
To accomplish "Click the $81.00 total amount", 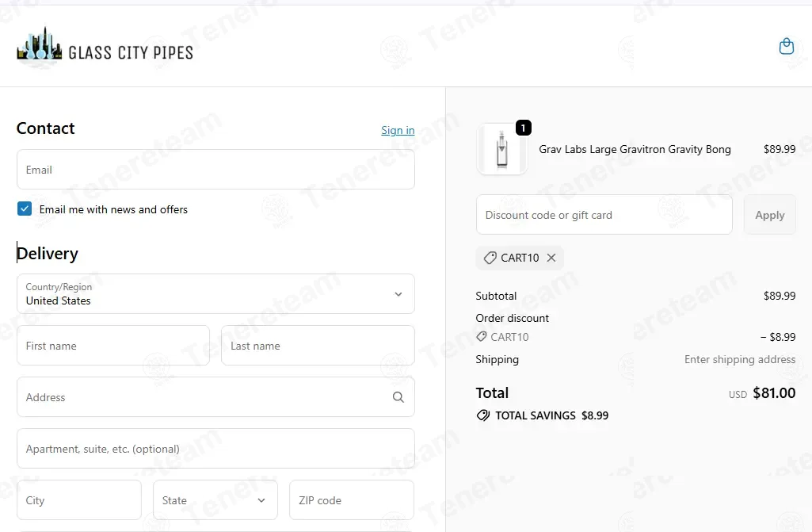I will pos(774,393).
